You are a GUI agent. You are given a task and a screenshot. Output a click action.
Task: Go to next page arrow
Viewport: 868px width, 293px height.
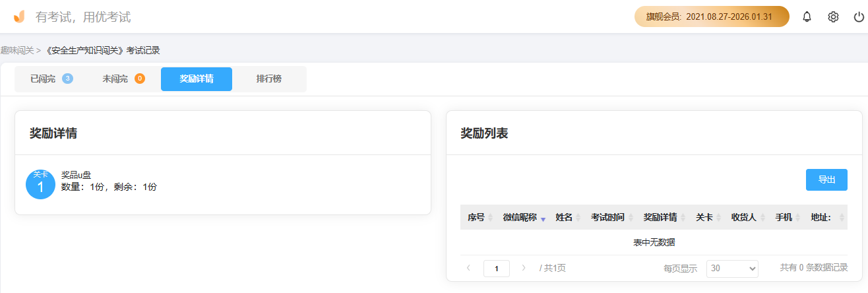point(524,268)
